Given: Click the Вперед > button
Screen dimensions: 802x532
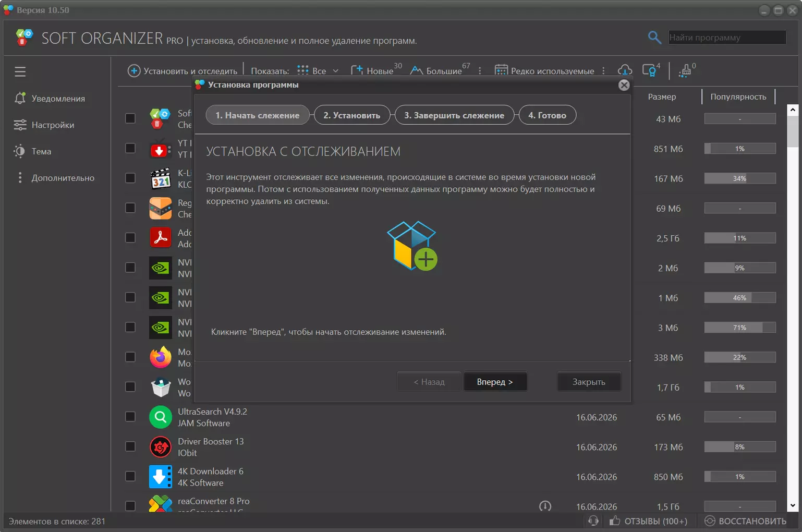Looking at the screenshot, I should (495, 382).
